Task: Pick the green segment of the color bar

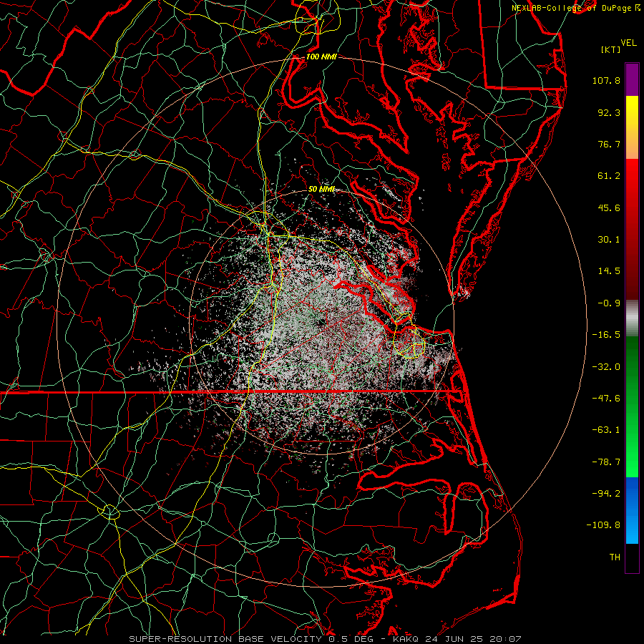Action: (x=632, y=406)
